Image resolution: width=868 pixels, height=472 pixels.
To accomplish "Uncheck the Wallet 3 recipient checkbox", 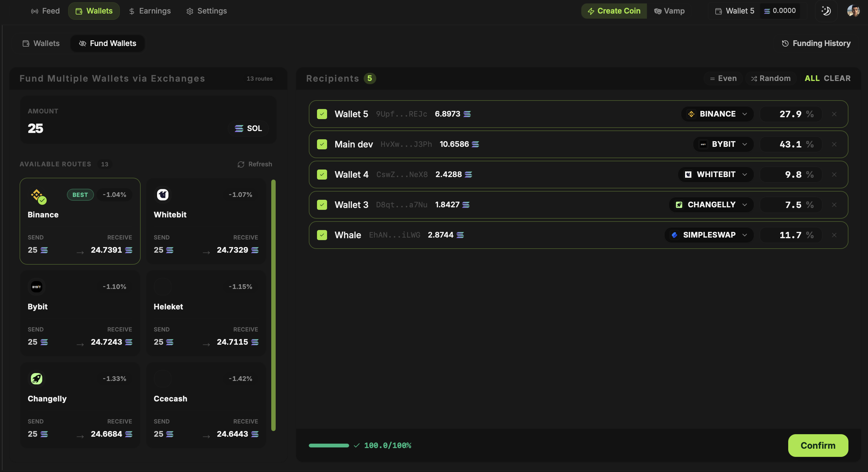I will click(x=322, y=205).
